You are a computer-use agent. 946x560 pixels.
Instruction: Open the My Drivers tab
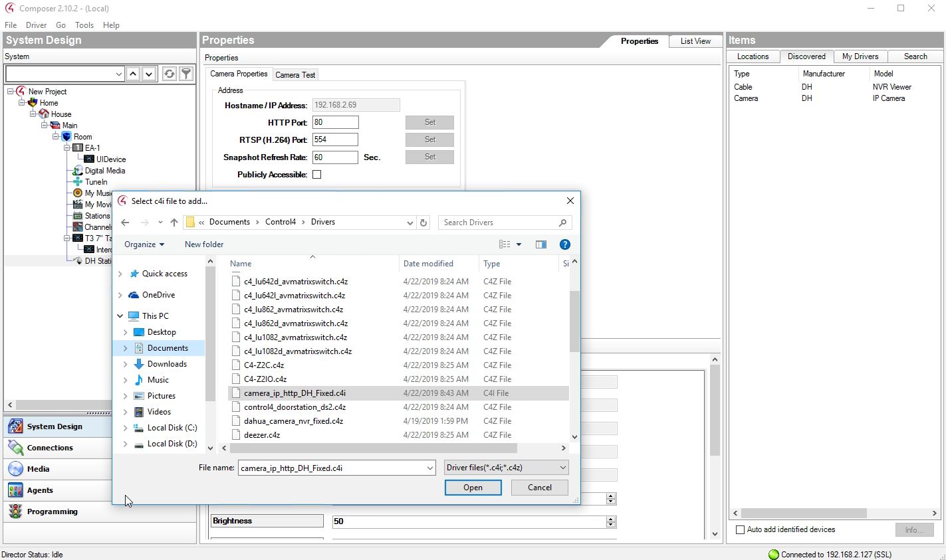860,56
